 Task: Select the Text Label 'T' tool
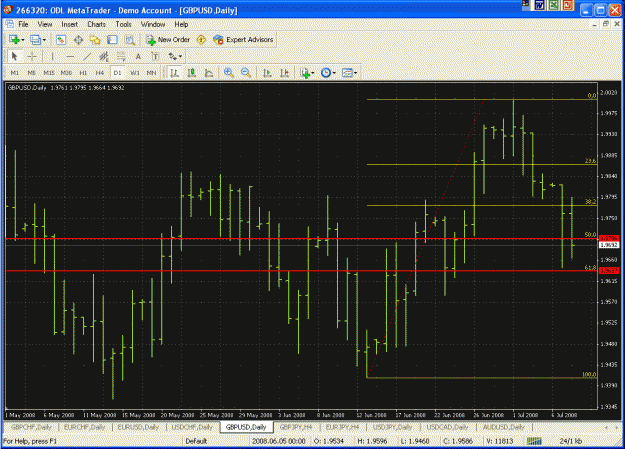(155, 56)
